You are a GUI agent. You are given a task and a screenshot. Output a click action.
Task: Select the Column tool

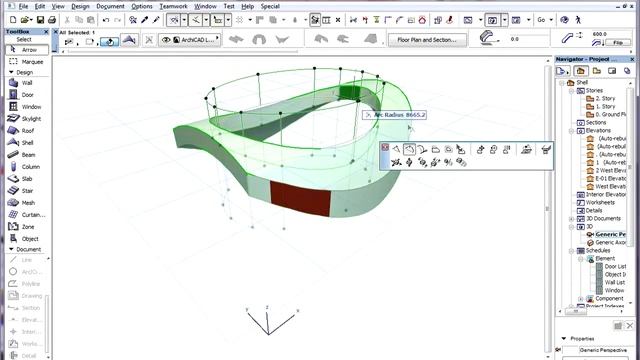point(27,167)
